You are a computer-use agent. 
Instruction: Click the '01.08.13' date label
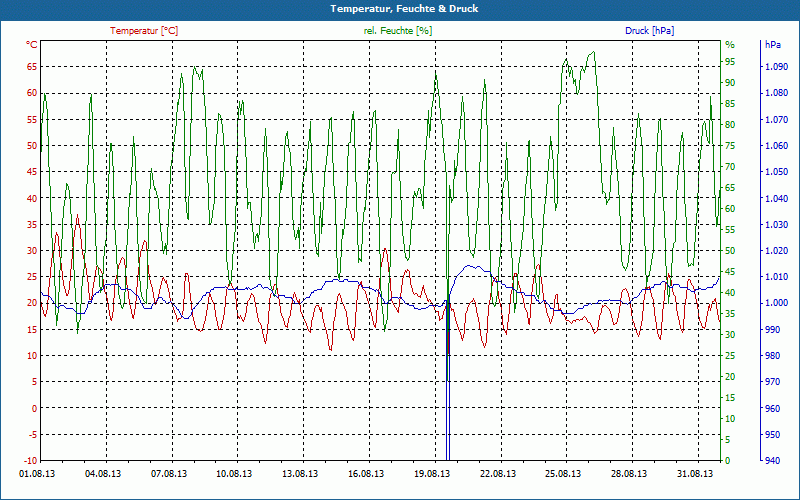pyautogui.click(x=37, y=473)
